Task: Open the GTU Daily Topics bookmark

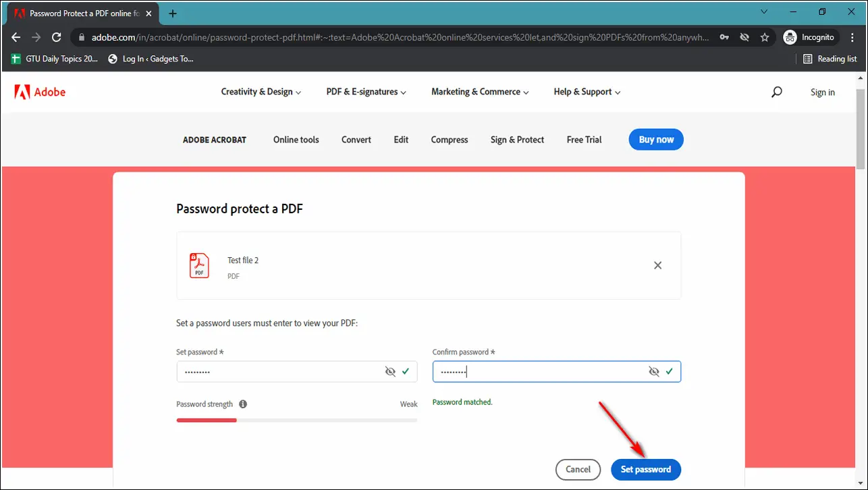Action: coord(55,59)
